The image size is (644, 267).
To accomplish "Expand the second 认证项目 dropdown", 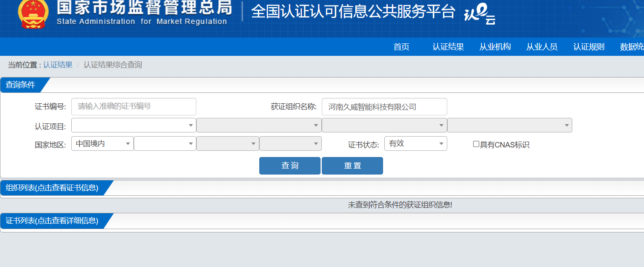I will (259, 125).
